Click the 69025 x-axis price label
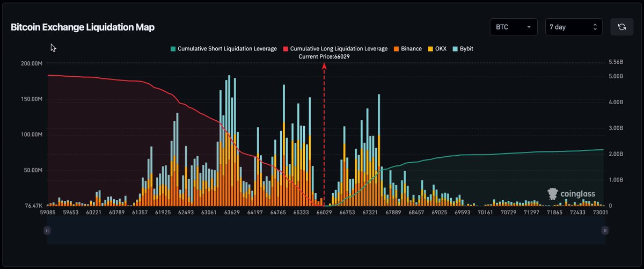 (x=439, y=213)
